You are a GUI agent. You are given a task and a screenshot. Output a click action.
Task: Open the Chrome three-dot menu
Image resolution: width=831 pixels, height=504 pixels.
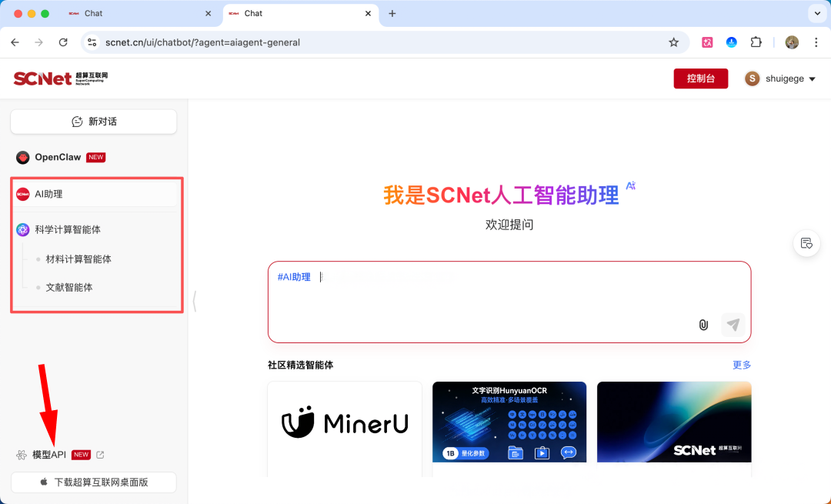(816, 42)
